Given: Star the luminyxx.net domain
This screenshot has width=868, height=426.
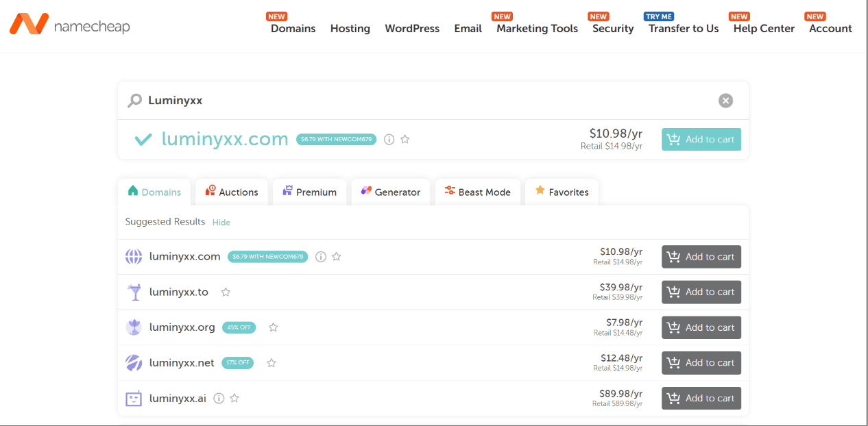Looking at the screenshot, I should 272,363.
